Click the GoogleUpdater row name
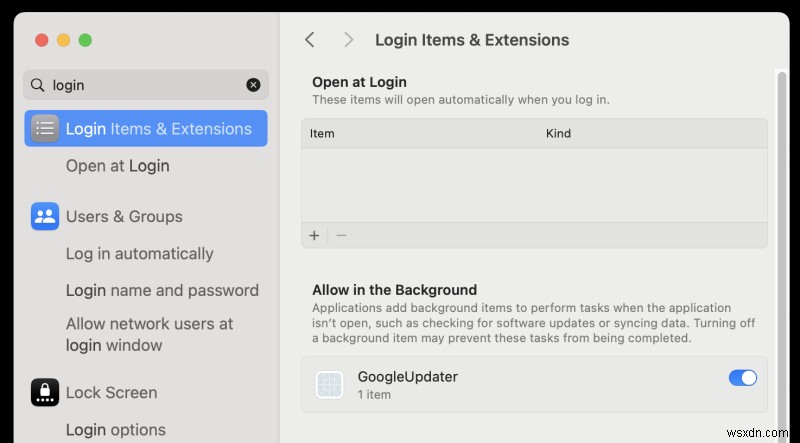 pos(408,377)
